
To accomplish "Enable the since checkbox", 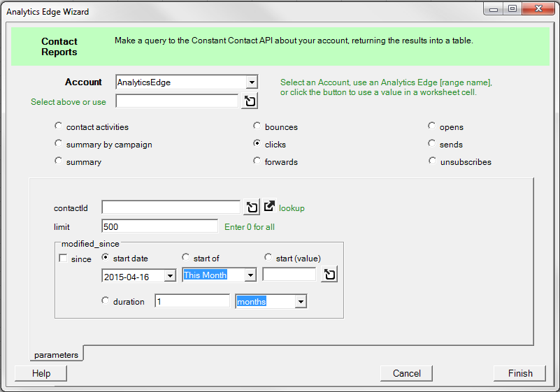I will pos(63,258).
